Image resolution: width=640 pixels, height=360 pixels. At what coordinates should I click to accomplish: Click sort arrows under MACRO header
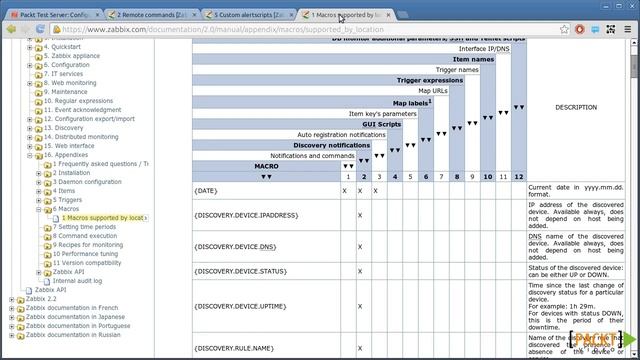267,177
